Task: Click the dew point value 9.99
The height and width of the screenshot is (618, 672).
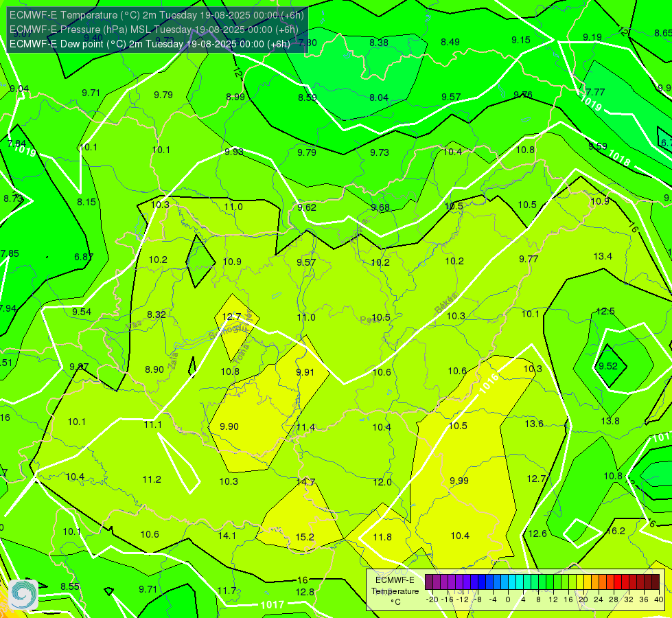Action: pos(459,481)
